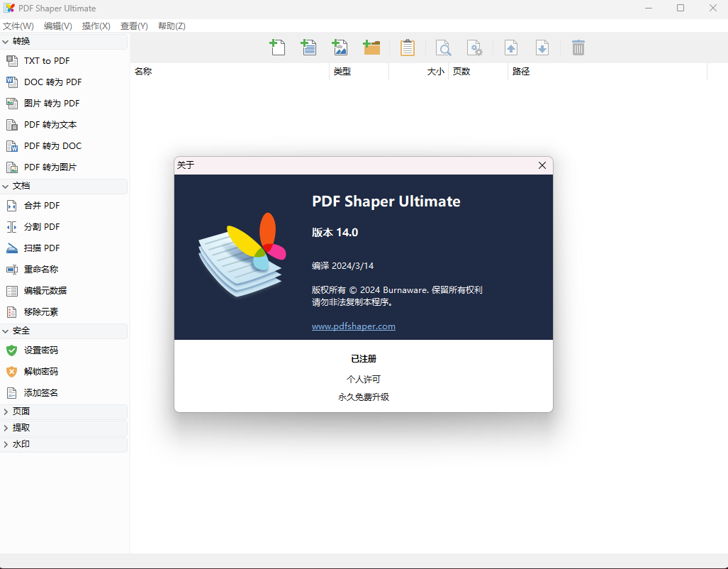
Task: Sort by the 名称 column header
Action: [230, 72]
